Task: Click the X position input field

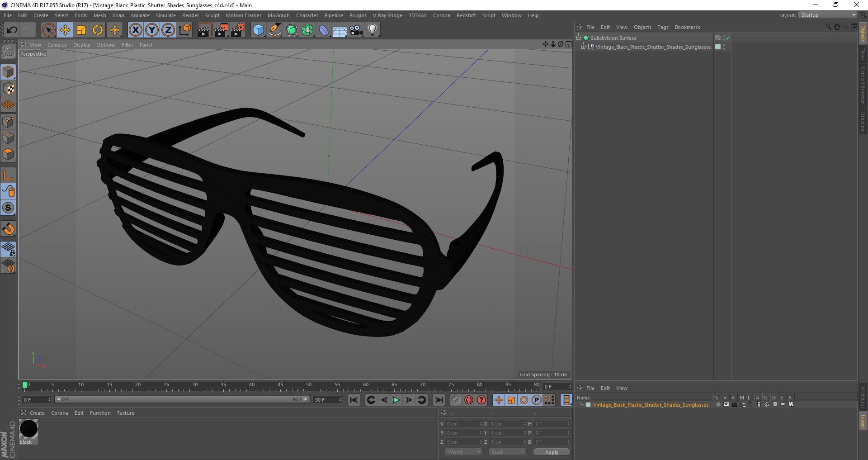Action: (463, 424)
